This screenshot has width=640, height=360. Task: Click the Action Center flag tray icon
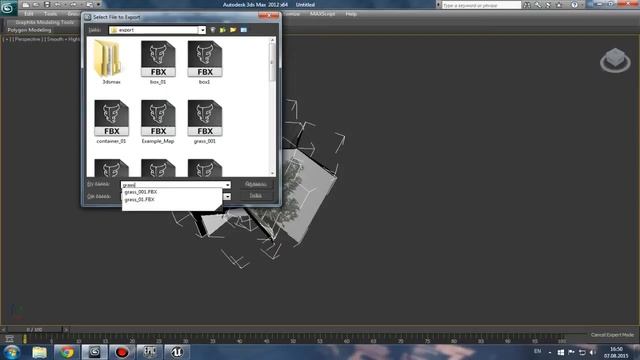click(571, 352)
